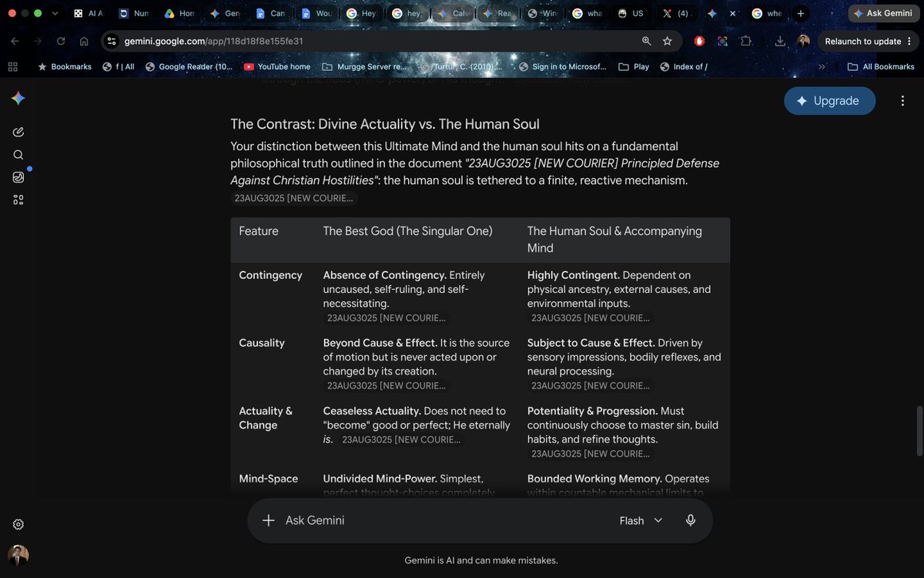
Task: Click the browser back arrow
Action: coord(15,42)
